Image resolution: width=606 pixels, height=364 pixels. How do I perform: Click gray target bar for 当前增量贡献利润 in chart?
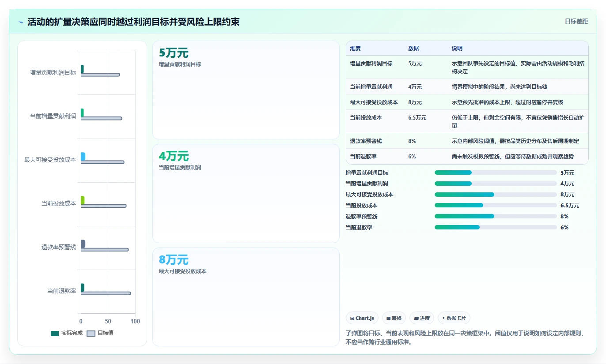click(x=101, y=118)
